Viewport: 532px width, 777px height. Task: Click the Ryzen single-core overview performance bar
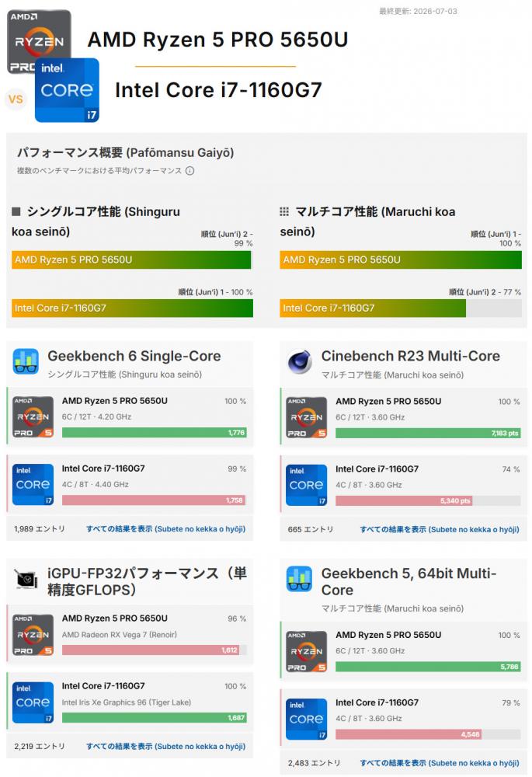(x=132, y=260)
